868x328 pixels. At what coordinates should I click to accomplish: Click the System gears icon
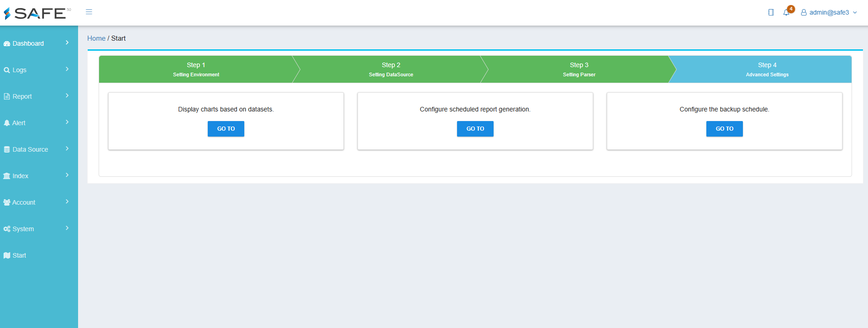[x=7, y=229]
